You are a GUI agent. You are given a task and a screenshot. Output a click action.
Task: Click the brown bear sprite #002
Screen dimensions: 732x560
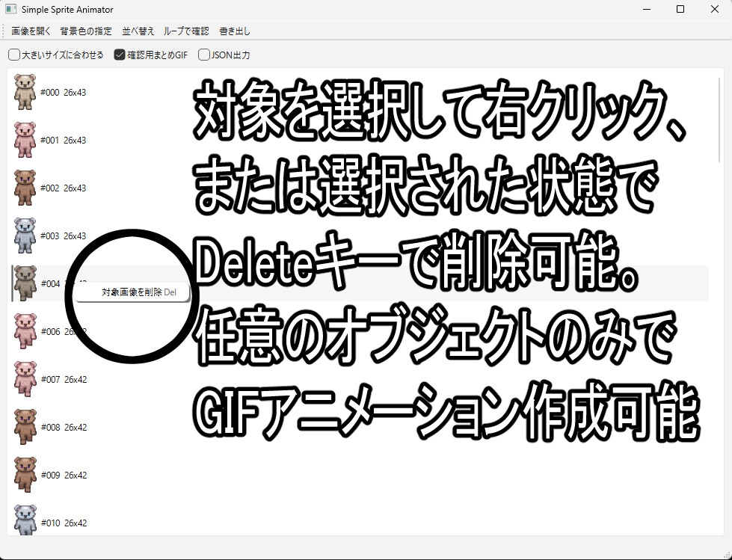tap(24, 188)
